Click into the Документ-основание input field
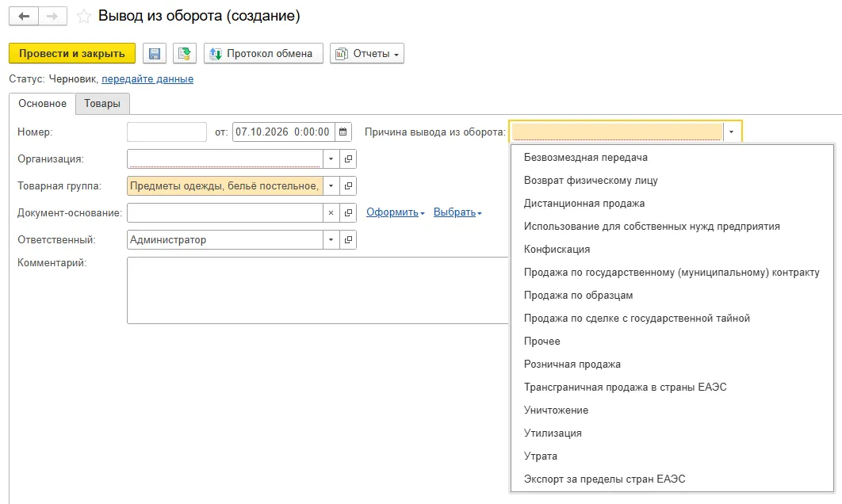Image resolution: width=842 pixels, height=504 pixels. (225, 212)
